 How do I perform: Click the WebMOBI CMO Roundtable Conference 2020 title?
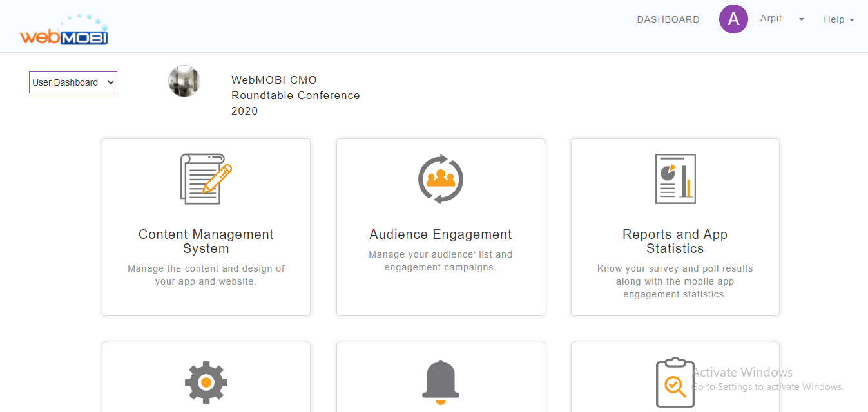click(x=296, y=95)
